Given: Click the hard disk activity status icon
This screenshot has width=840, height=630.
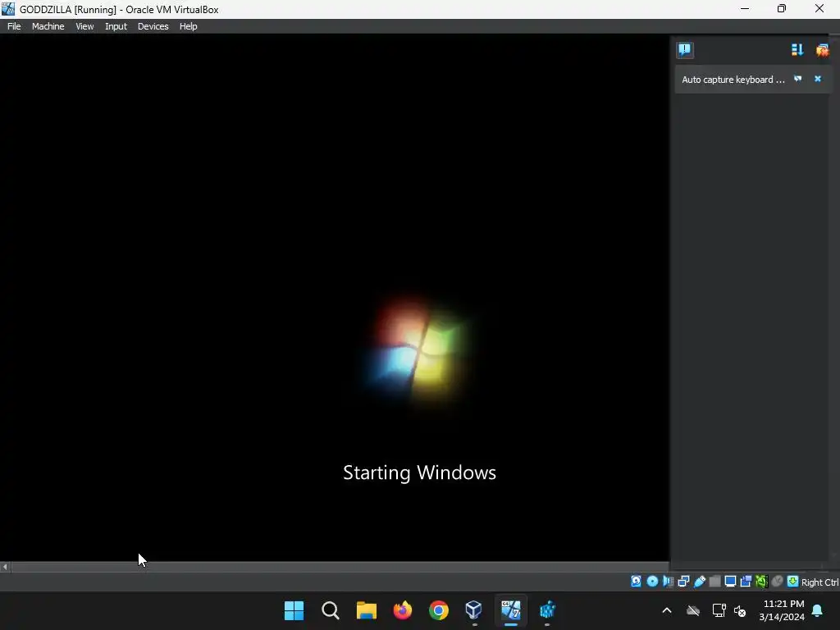Looking at the screenshot, I should [636, 582].
